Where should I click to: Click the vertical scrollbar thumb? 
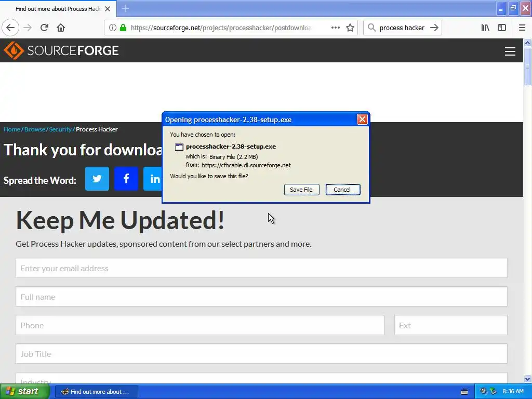pos(527,67)
